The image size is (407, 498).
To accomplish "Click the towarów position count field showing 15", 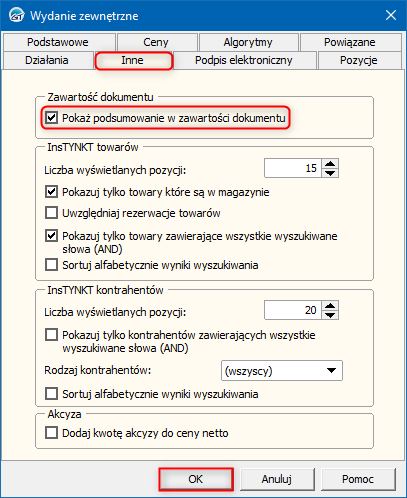I will pyautogui.click(x=293, y=168).
